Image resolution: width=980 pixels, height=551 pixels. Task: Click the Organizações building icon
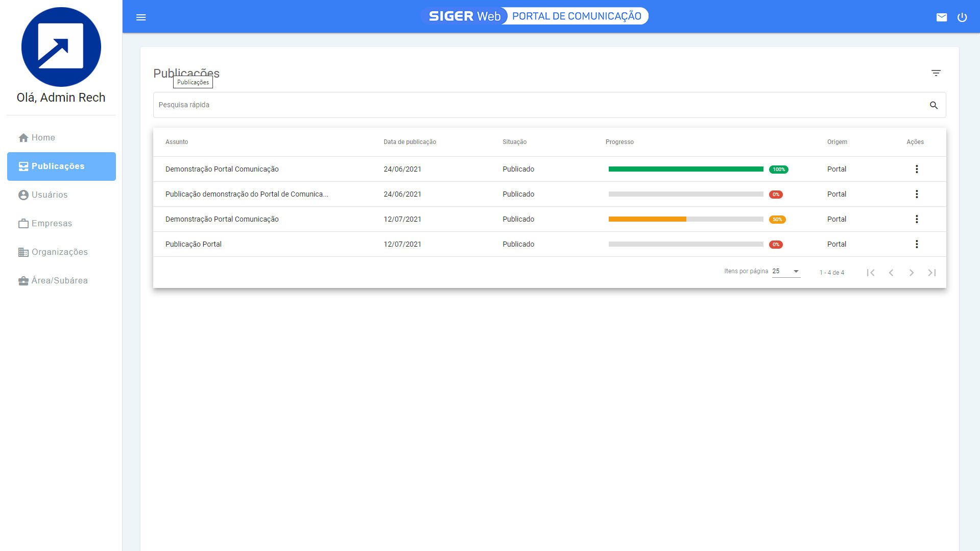click(22, 252)
